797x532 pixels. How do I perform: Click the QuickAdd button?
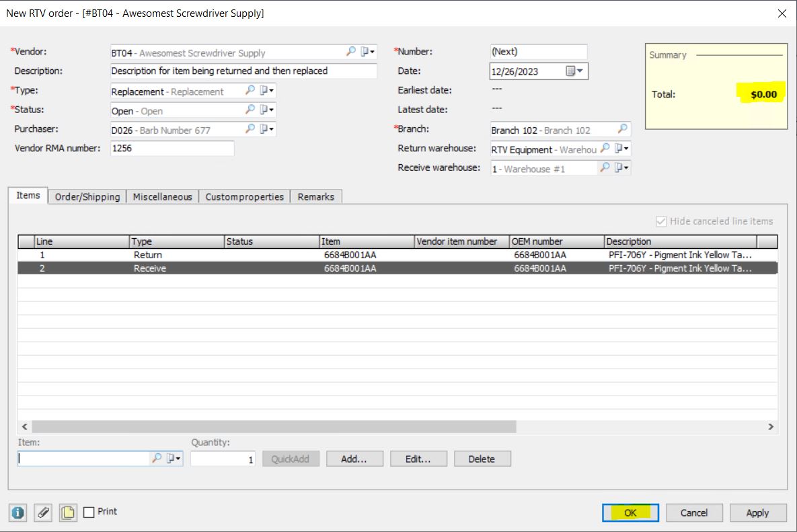pos(291,459)
